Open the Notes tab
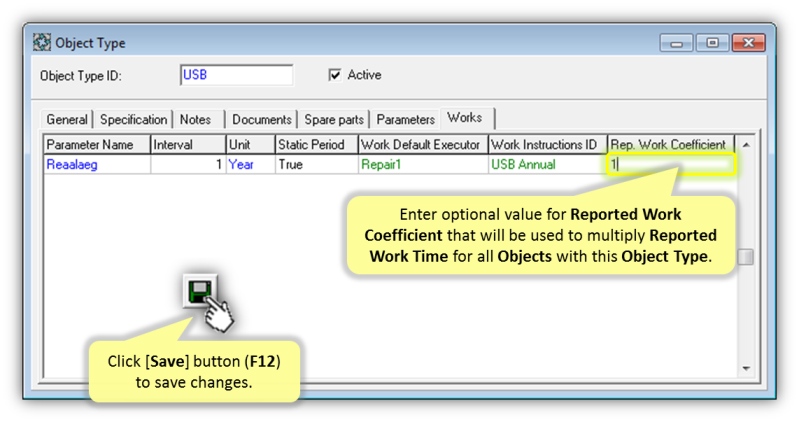The image size is (799, 422). [x=196, y=119]
